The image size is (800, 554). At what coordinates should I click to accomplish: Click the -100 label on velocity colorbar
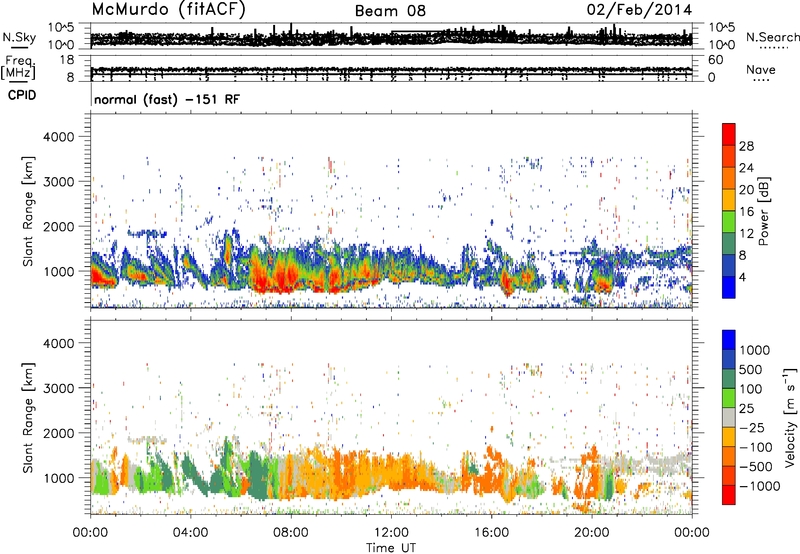[x=756, y=447]
